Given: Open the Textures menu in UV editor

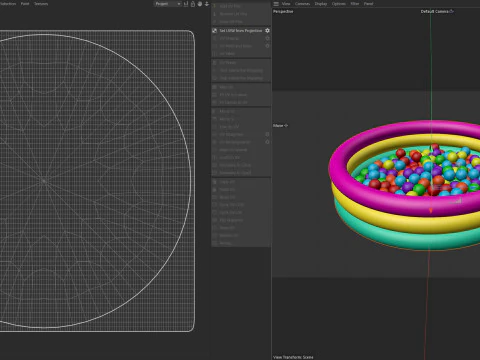Looking at the screenshot, I should click(x=41, y=4).
